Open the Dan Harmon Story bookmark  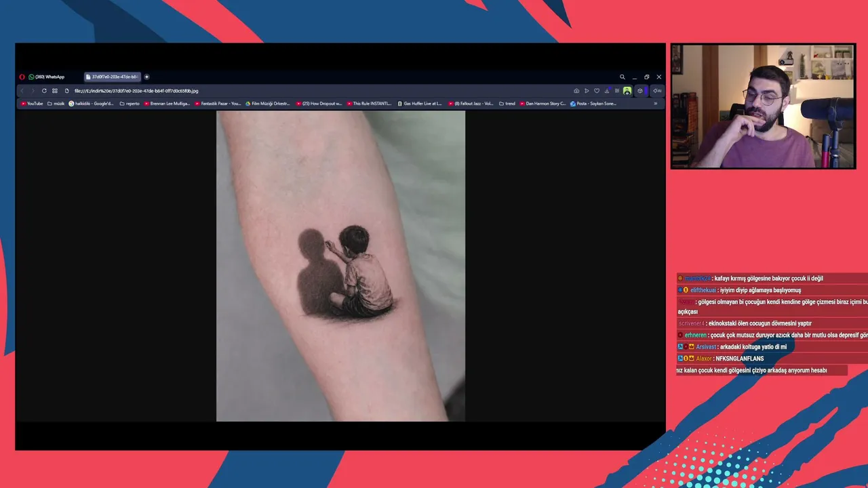(x=542, y=104)
